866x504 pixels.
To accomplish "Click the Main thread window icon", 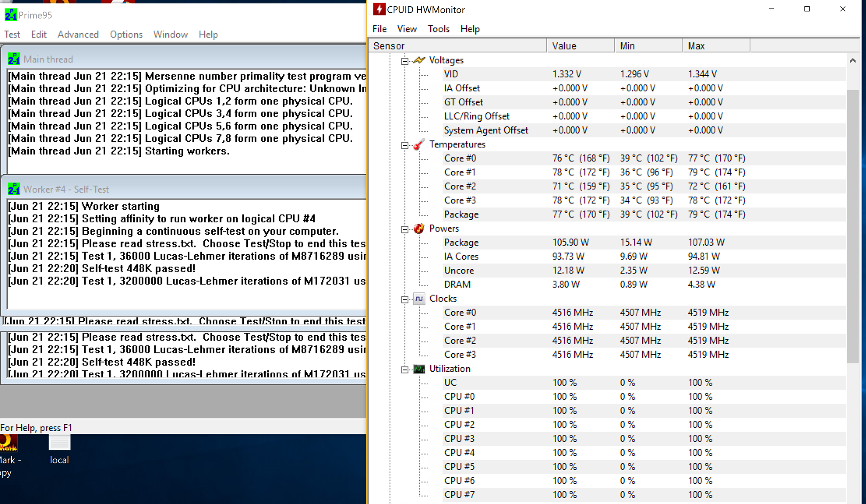I will pyautogui.click(x=14, y=59).
